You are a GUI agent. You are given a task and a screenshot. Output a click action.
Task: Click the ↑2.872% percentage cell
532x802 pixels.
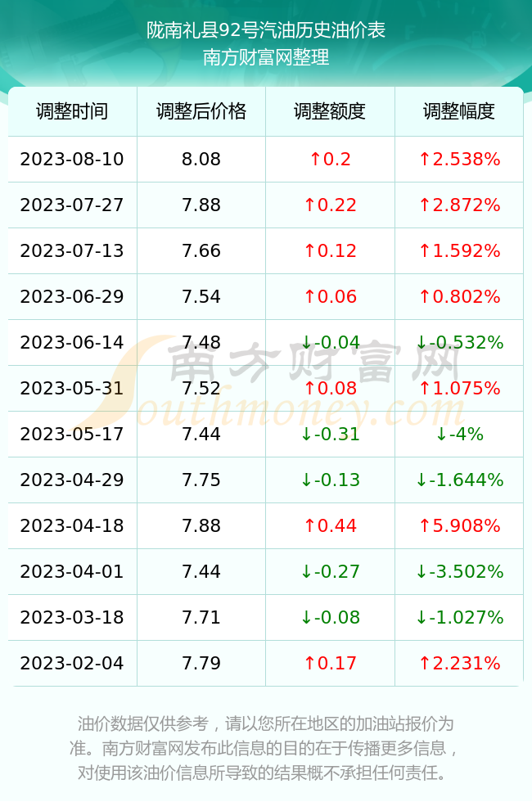click(x=459, y=205)
